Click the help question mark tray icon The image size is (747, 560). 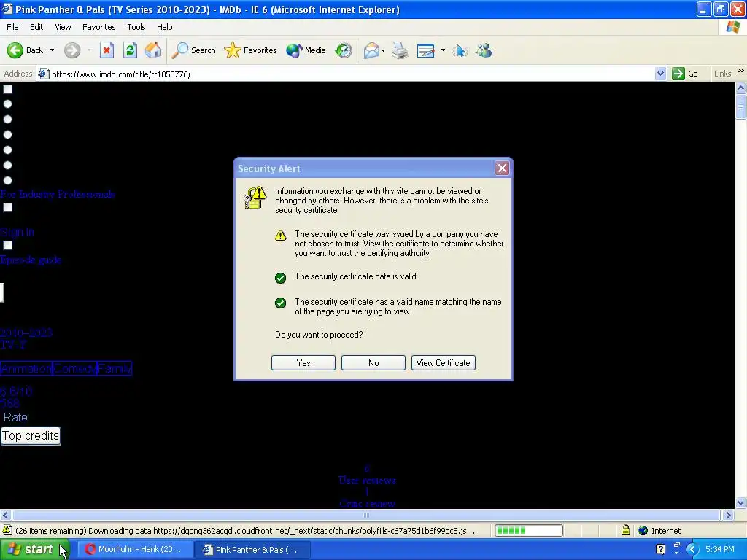(660, 549)
